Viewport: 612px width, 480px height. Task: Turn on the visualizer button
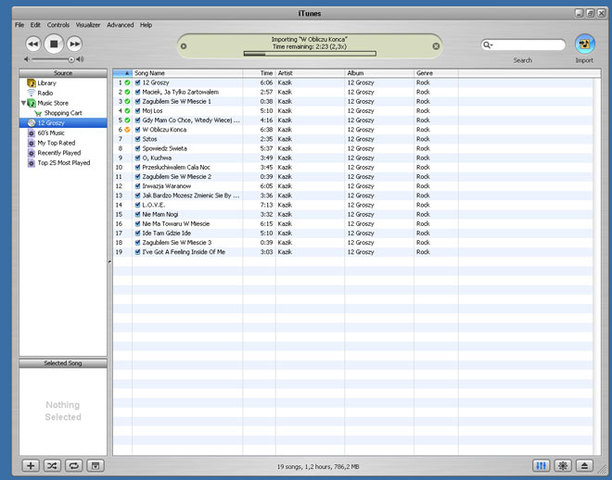point(563,466)
